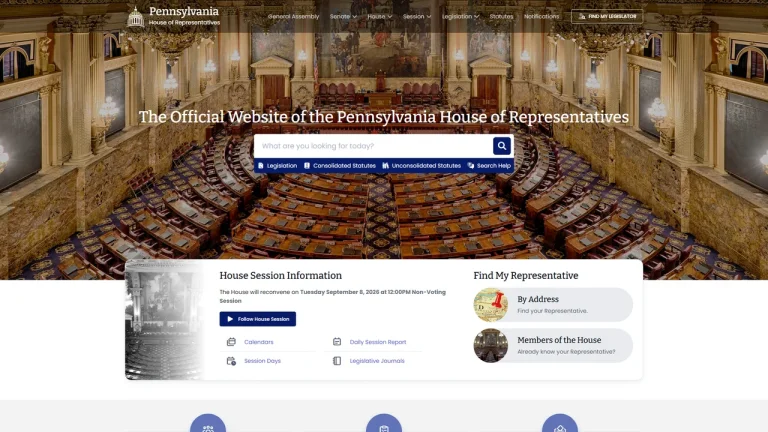Click the Pennsylvania House of Representatives title
The width and height of the screenshot is (768, 432).
(x=184, y=16)
